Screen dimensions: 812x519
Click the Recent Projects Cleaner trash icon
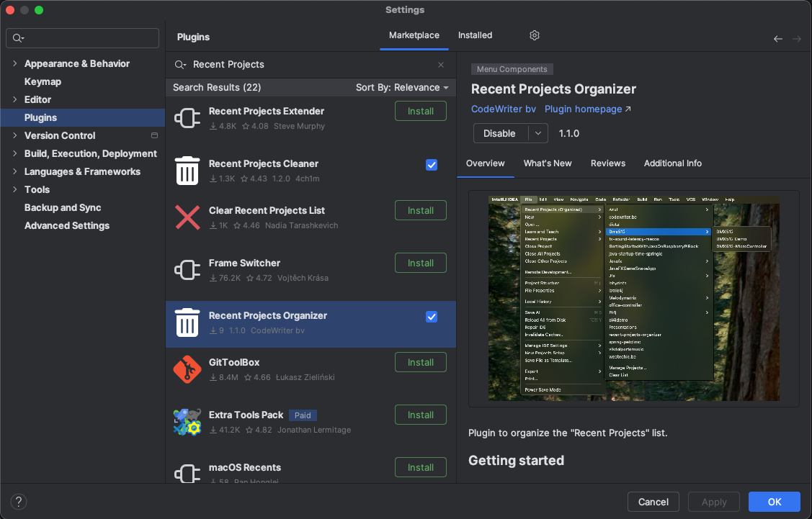pos(187,171)
